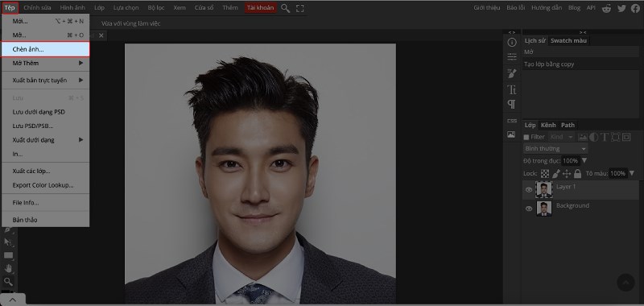This screenshot has width=644, height=306.
Task: Open the Giới thiệu link
Action: pos(488,8)
